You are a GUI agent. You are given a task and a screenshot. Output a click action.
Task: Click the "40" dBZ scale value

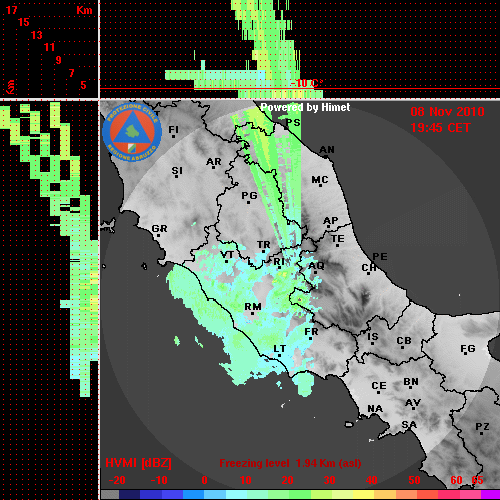point(371,480)
